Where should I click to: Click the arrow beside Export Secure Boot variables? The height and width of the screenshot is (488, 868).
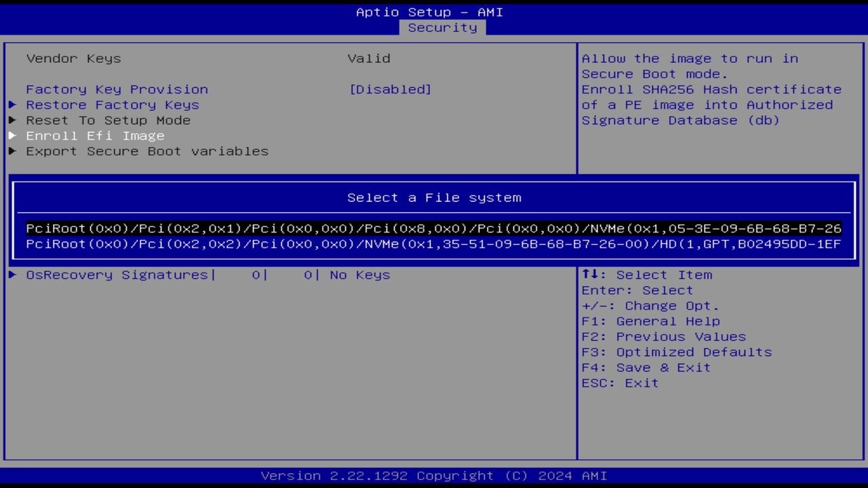coord(13,151)
